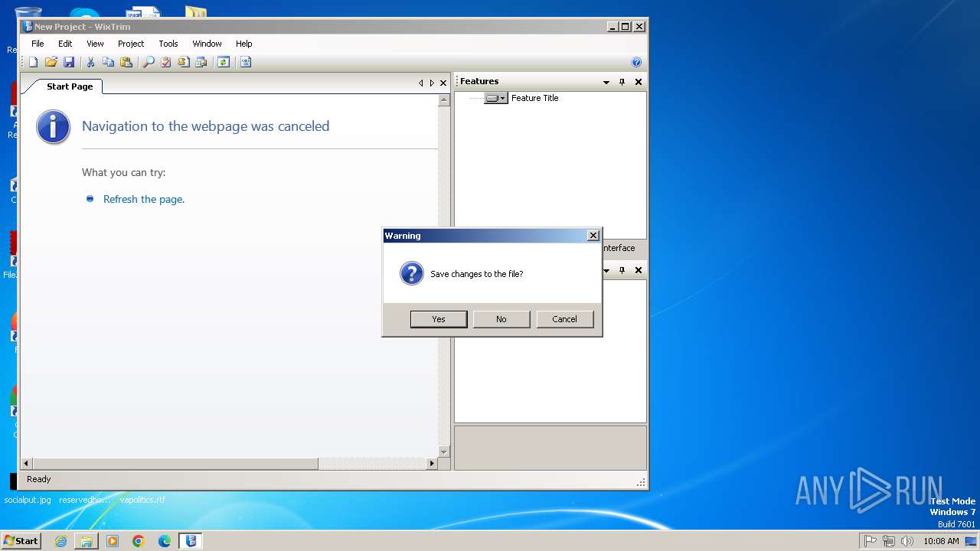Click the yellow toolbar icon after checklist

click(184, 62)
